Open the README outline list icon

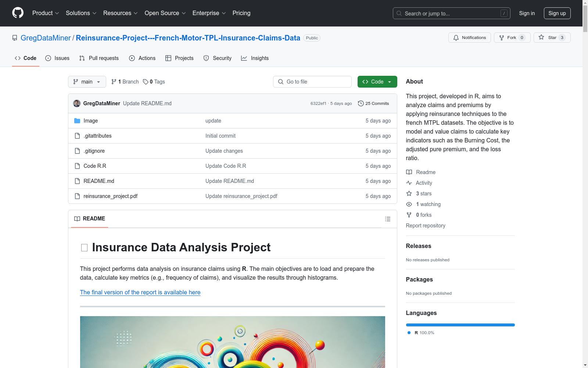click(388, 219)
